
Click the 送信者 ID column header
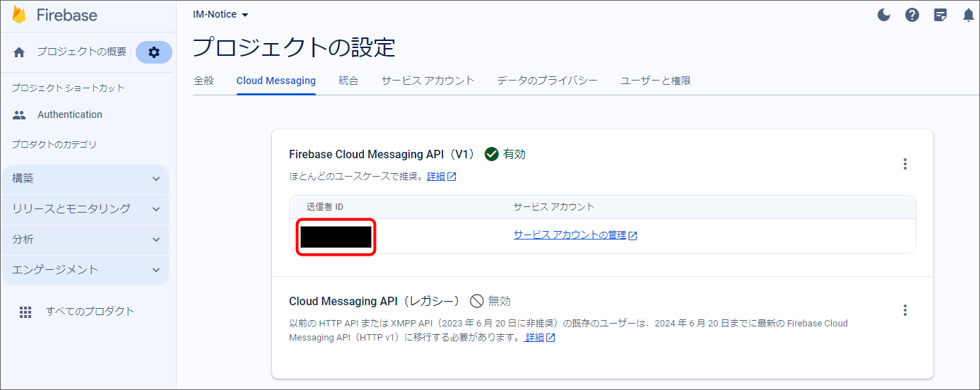(325, 207)
